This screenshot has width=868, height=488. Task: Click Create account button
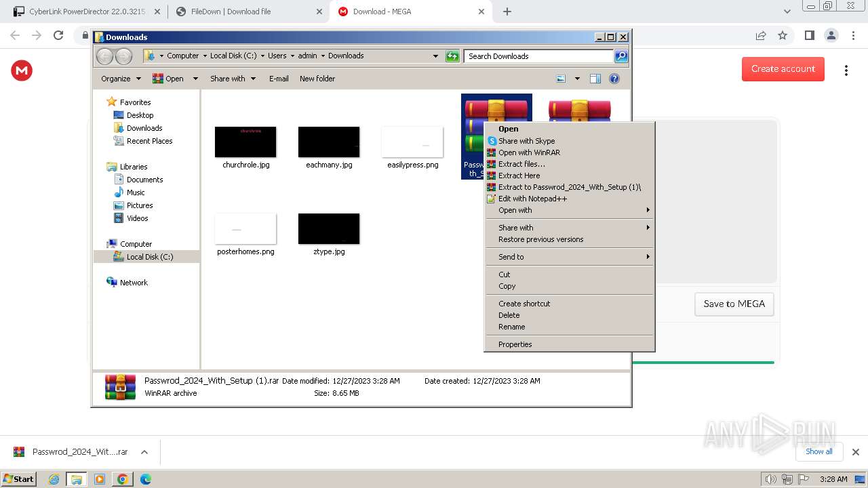(783, 69)
